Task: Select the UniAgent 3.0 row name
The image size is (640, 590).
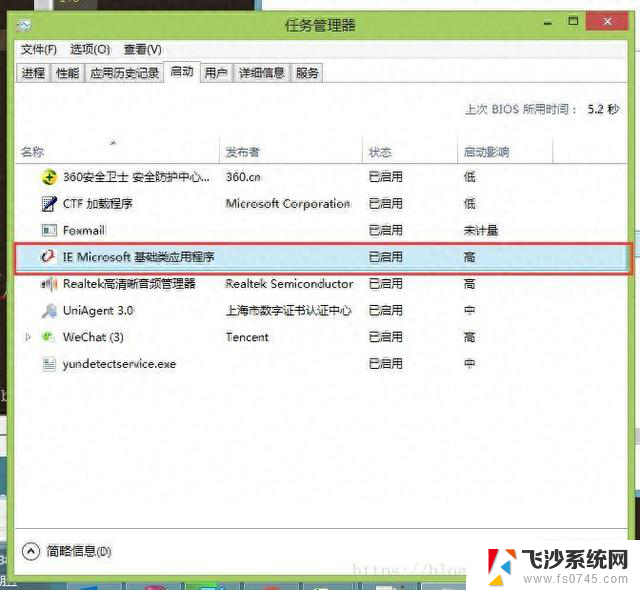Action: (98, 311)
